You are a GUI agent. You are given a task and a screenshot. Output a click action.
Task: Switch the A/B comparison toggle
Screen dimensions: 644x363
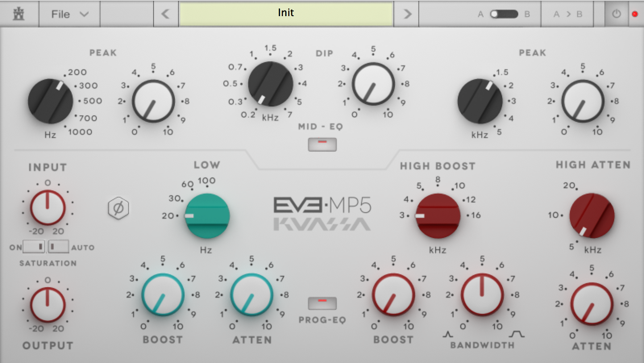click(x=504, y=14)
